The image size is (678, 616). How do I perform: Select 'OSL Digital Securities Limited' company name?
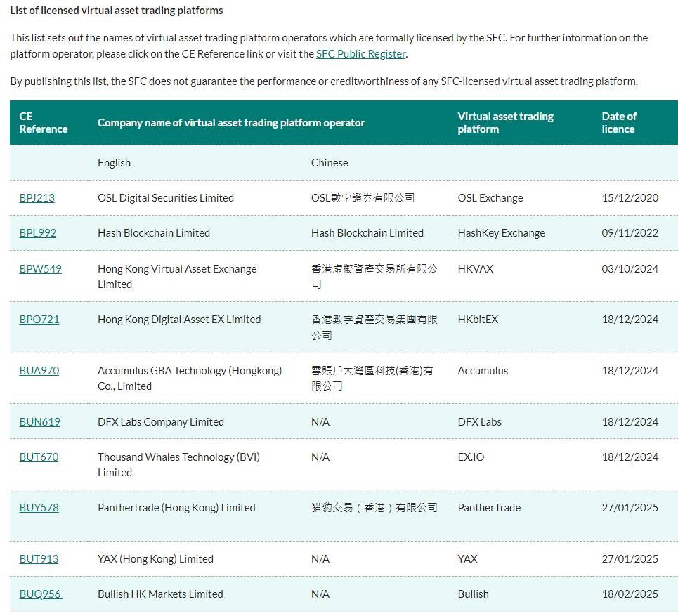pos(166,198)
